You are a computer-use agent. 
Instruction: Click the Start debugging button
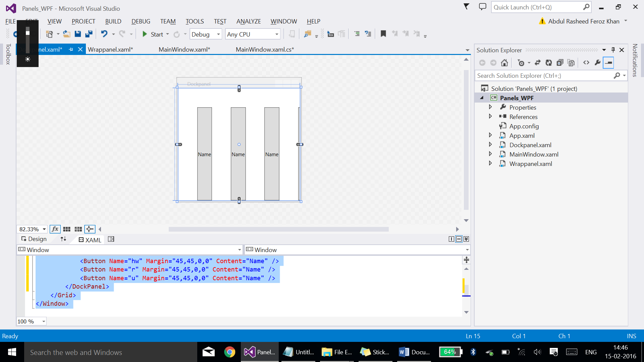click(x=153, y=34)
